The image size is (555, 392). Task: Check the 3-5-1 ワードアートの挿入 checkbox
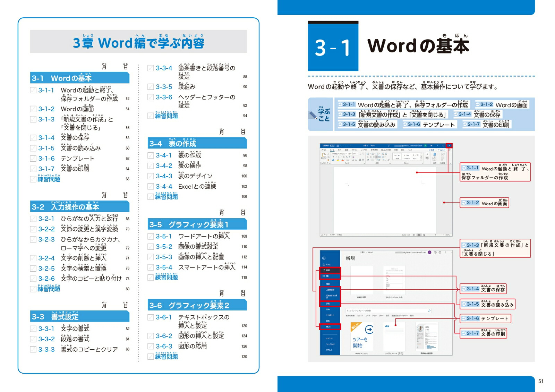[151, 236]
